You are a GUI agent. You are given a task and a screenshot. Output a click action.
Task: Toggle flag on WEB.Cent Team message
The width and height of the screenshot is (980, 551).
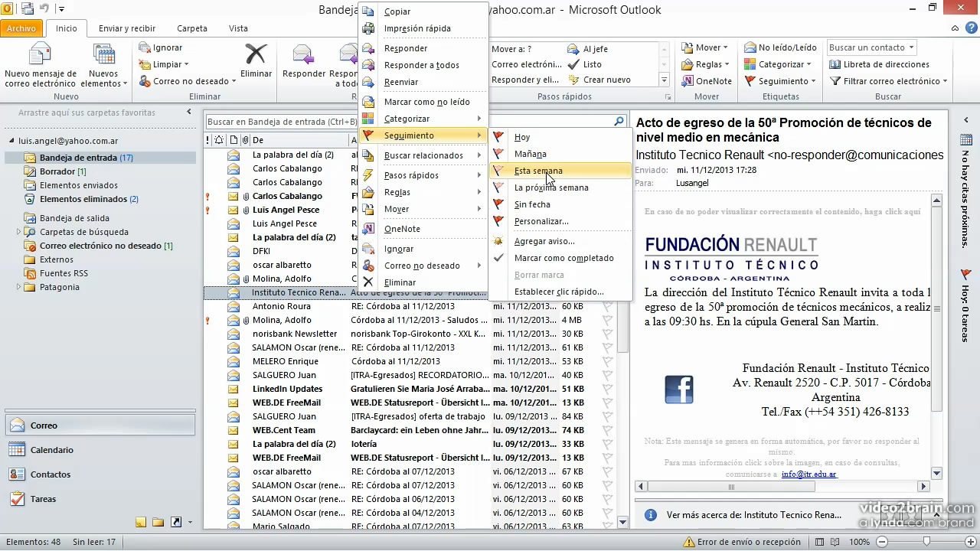pyautogui.click(x=608, y=430)
